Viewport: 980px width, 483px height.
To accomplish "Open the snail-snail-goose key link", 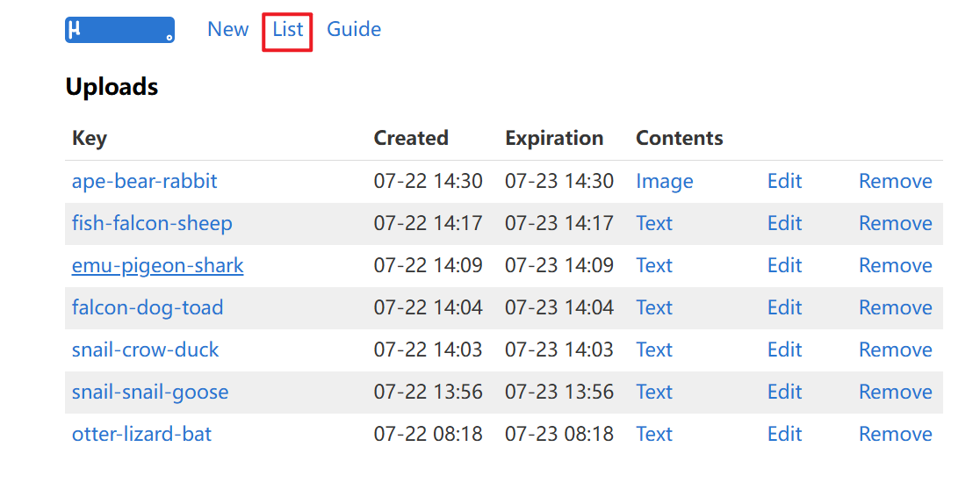I will point(150,392).
